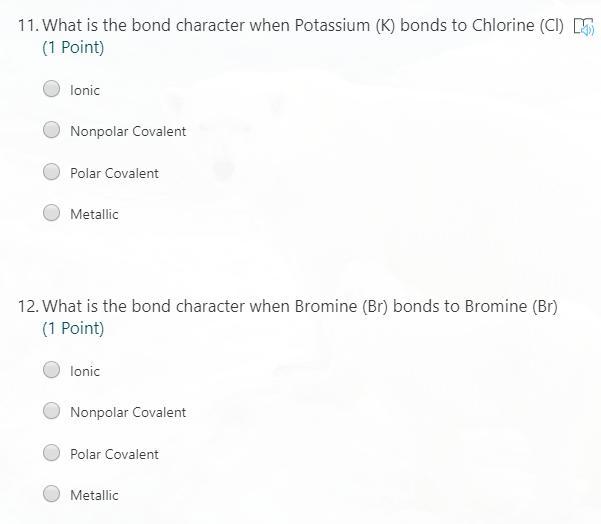Choose Nonpolar Covalent radio circle in question 12
Screen dimensions: 601x524
pyautogui.click(x=52, y=411)
